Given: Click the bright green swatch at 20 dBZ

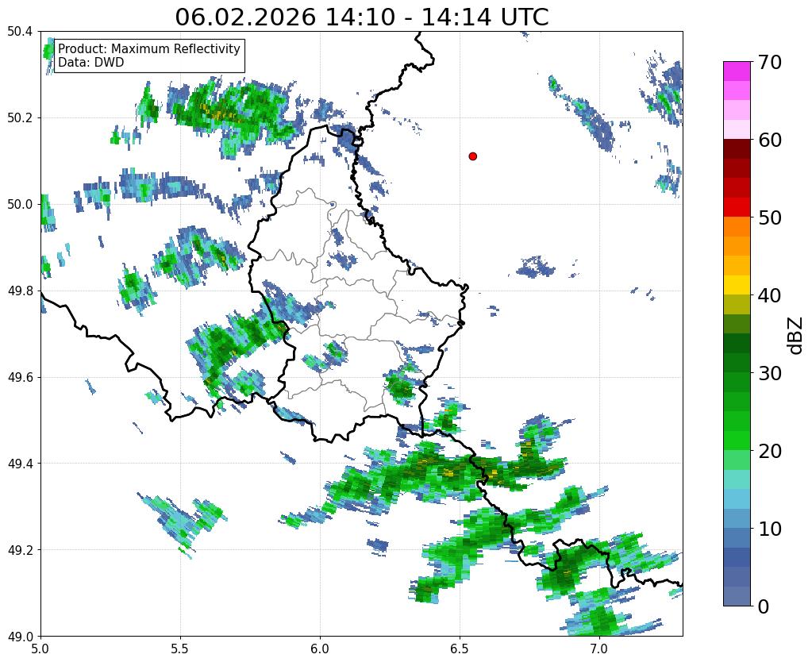Looking at the screenshot, I should click(737, 441).
